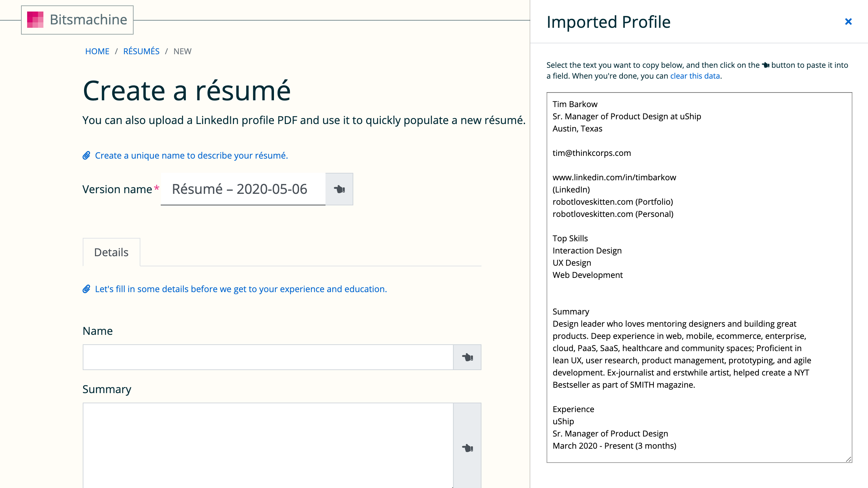Click the paste button next to Version name

tap(339, 189)
